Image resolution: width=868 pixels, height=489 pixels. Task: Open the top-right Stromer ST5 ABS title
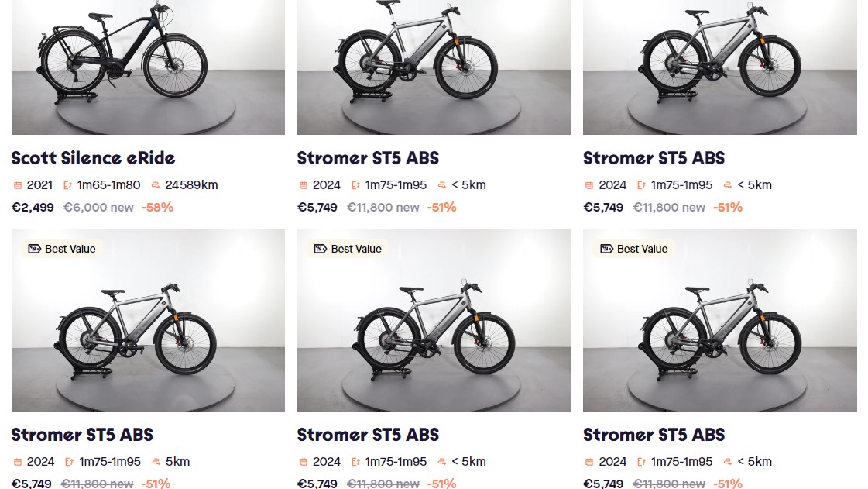click(654, 158)
